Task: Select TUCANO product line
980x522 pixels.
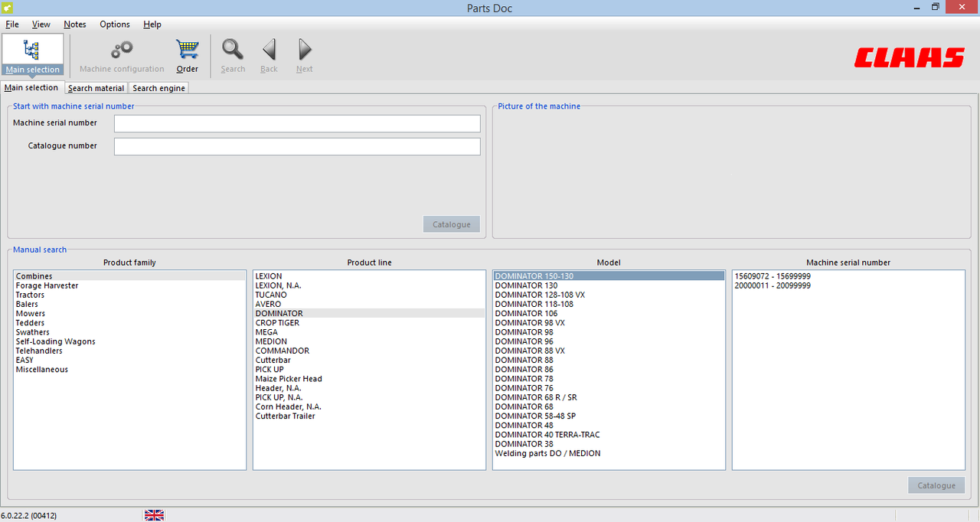Action: click(369, 295)
